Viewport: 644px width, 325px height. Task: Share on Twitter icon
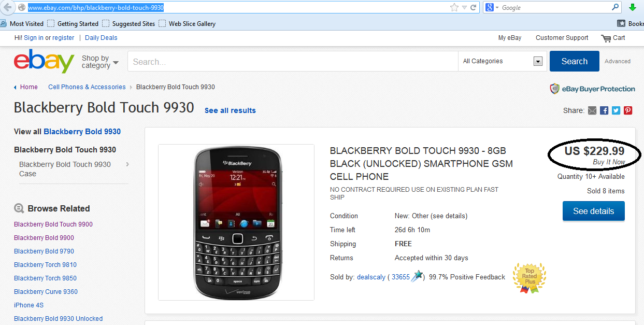(x=616, y=110)
